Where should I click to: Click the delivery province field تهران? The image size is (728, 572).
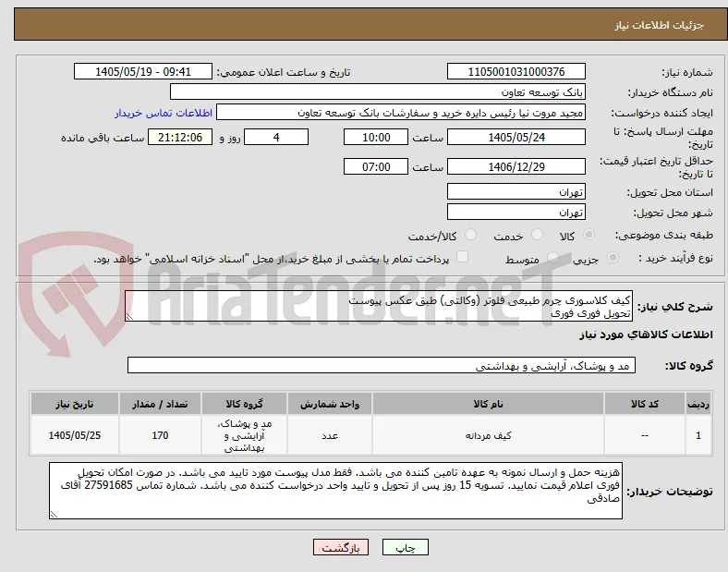pos(516,192)
